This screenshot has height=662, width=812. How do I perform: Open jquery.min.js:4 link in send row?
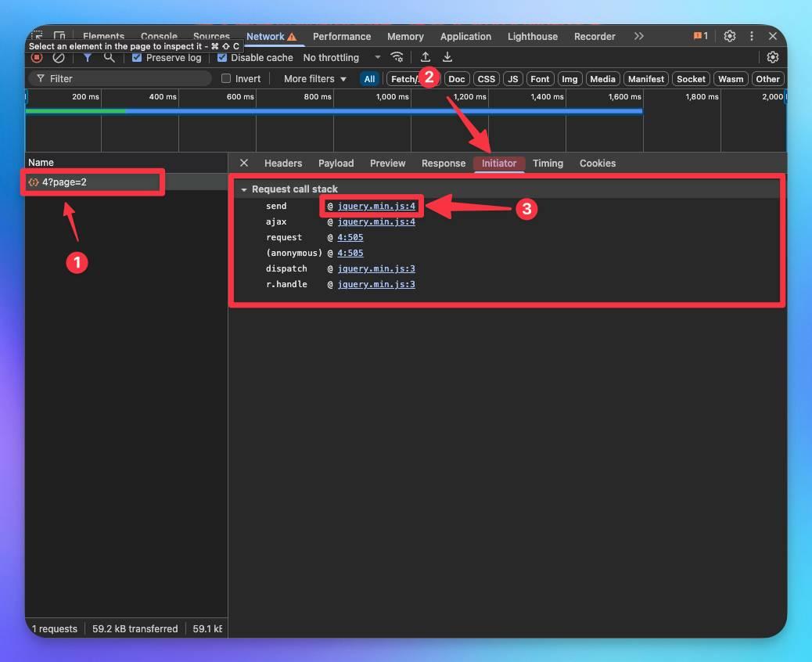(376, 206)
